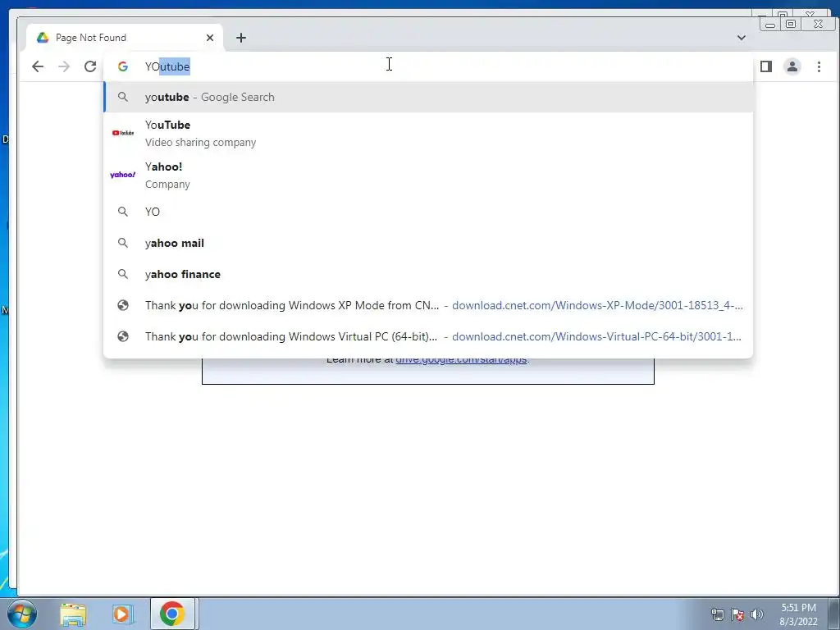The width and height of the screenshot is (840, 630).
Task: Expand the tab search chevron
Action: [742, 38]
